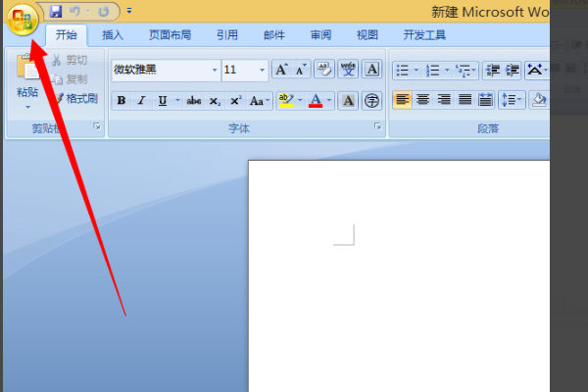The height and width of the screenshot is (392, 588).
Task: Click the Character Border icon
Action: click(372, 69)
